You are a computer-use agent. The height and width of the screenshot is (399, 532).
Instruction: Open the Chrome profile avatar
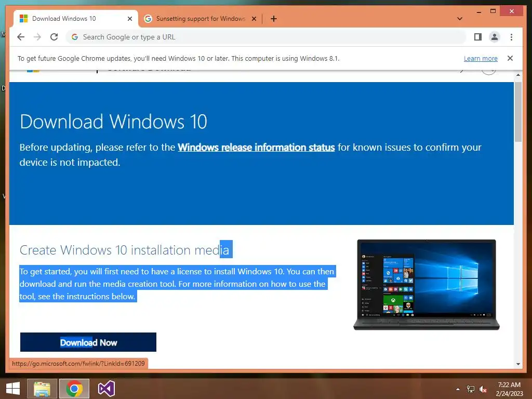tap(495, 37)
